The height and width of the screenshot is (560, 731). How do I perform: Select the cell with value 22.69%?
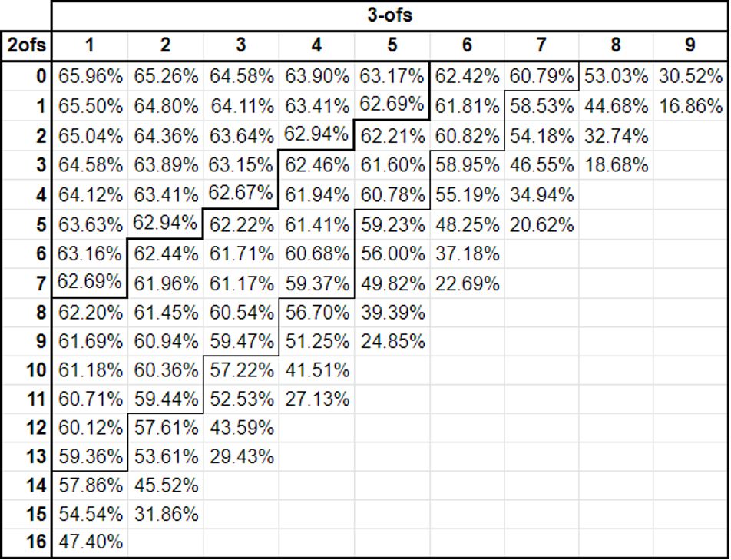(x=467, y=283)
